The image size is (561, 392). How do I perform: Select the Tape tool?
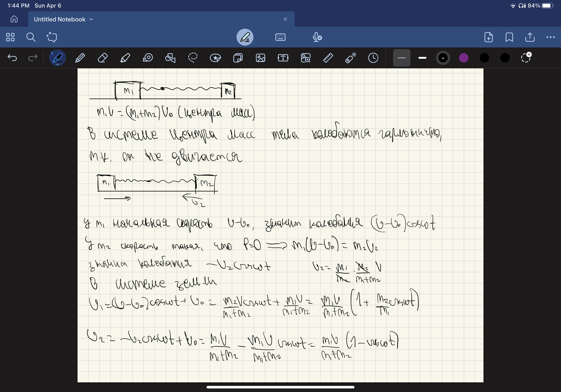click(148, 58)
